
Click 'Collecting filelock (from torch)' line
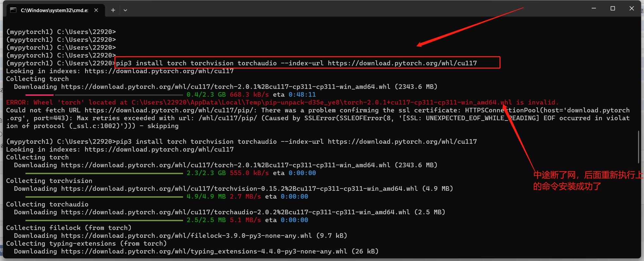tap(69, 228)
